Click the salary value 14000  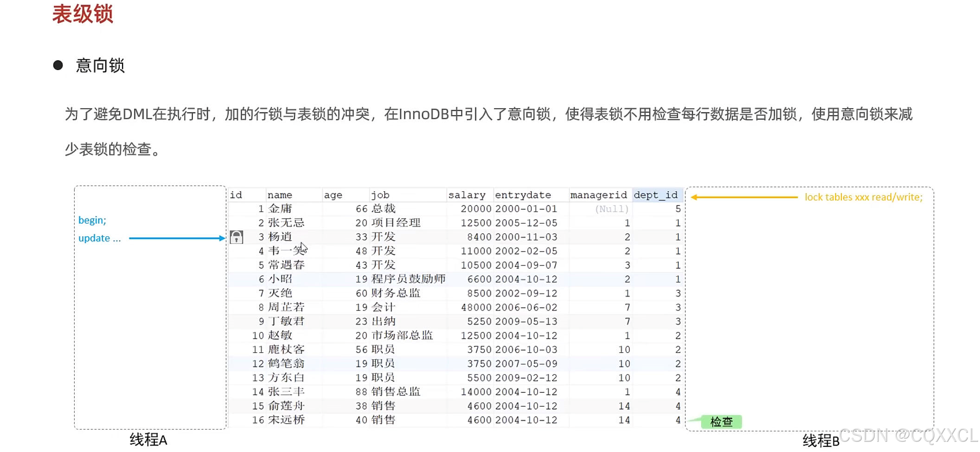point(476,392)
